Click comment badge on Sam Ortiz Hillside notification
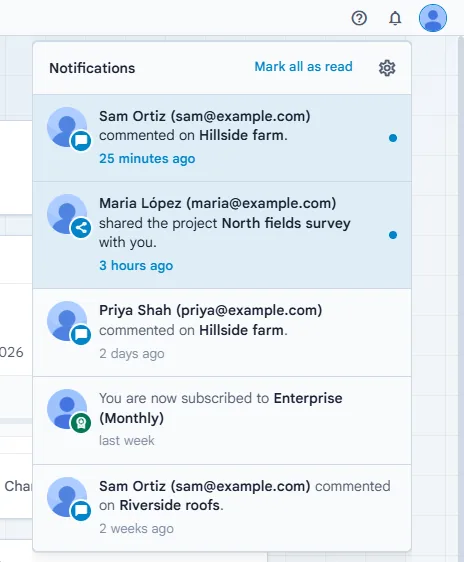 tap(81, 140)
